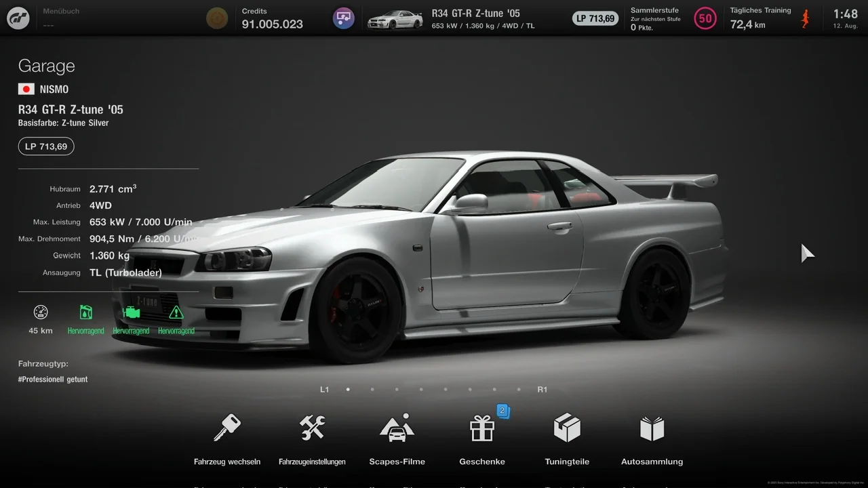Viewport: 868px width, 488px height.
Task: Open Autosammlung book icon
Action: pyautogui.click(x=652, y=428)
